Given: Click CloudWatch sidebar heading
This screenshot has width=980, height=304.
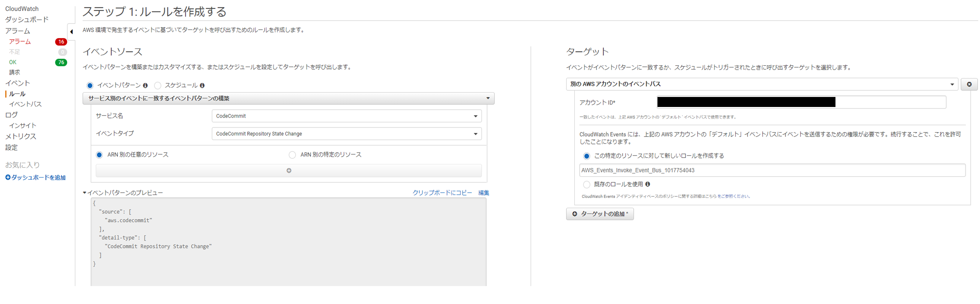Looking at the screenshot, I should tap(22, 9).
